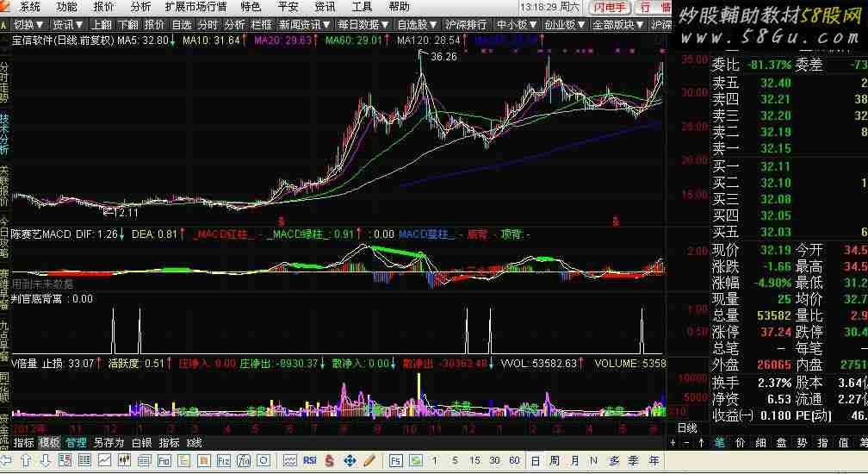Image resolution: width=868 pixels, height=474 pixels.
Task: Select the 盘 tab below quote panel
Action: [x=782, y=442]
